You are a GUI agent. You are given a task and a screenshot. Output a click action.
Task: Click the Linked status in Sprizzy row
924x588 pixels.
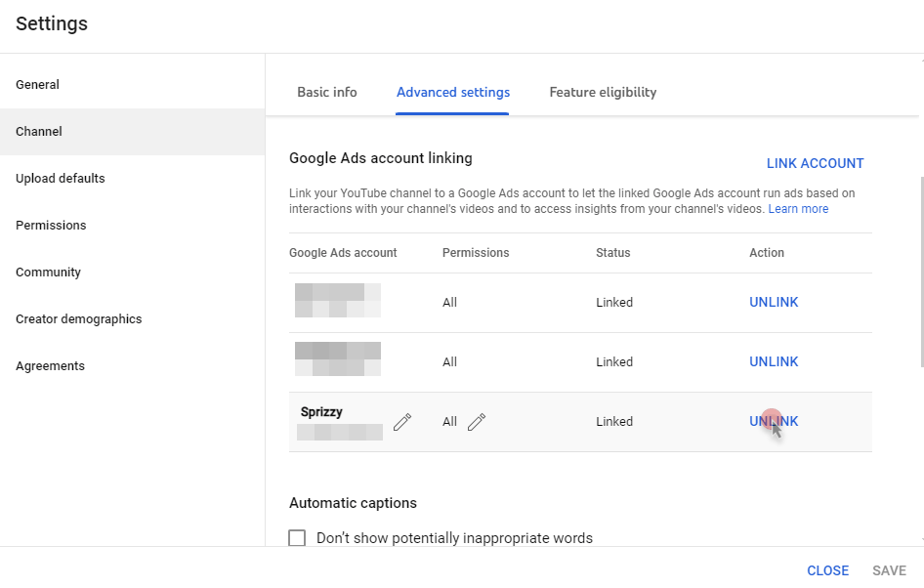614,422
